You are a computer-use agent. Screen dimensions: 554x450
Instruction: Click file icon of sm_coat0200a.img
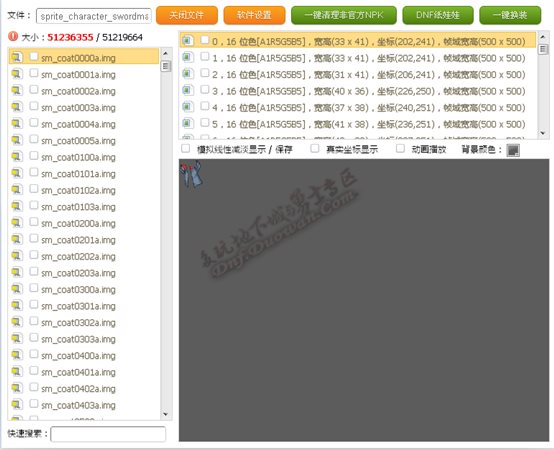17,223
